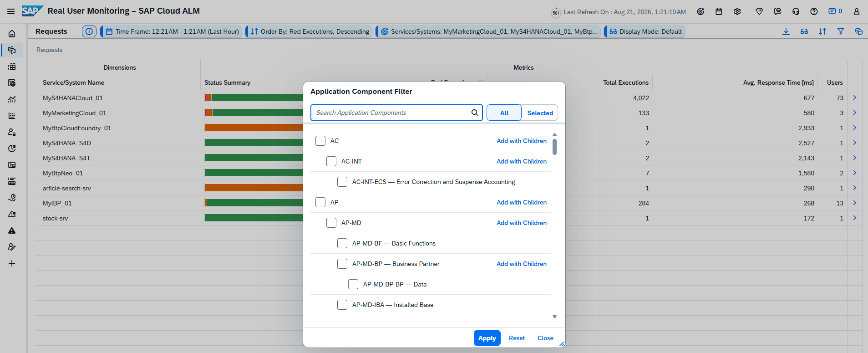Click the dialog resize handle corner
The width and height of the screenshot is (868, 353).
click(562, 344)
